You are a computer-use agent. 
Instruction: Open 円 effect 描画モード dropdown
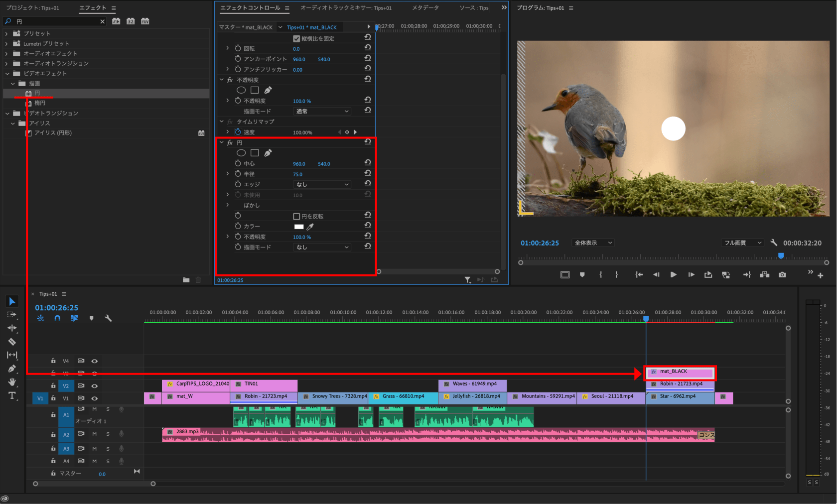coord(322,247)
